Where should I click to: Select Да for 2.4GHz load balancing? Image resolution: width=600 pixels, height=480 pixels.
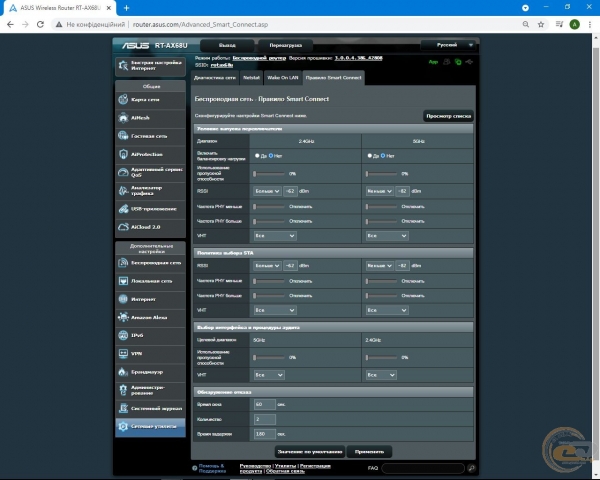point(257,156)
